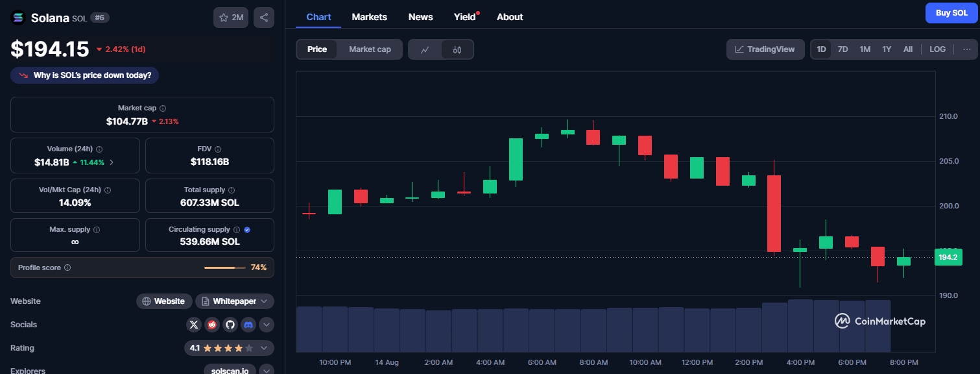The width and height of the screenshot is (980, 374).
Task: Click the $104.77B market cap value
Action: pyautogui.click(x=127, y=121)
